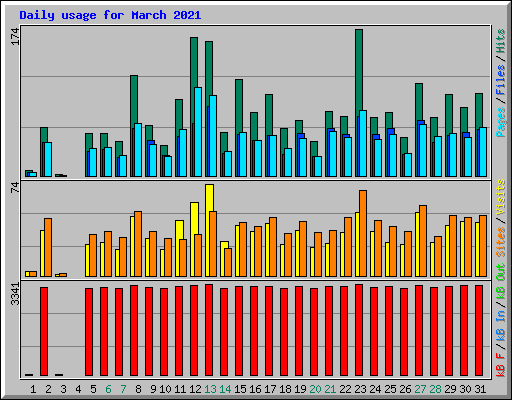Click the 'Visits' legend label
The width and height of the screenshot is (512, 400).
(500, 197)
